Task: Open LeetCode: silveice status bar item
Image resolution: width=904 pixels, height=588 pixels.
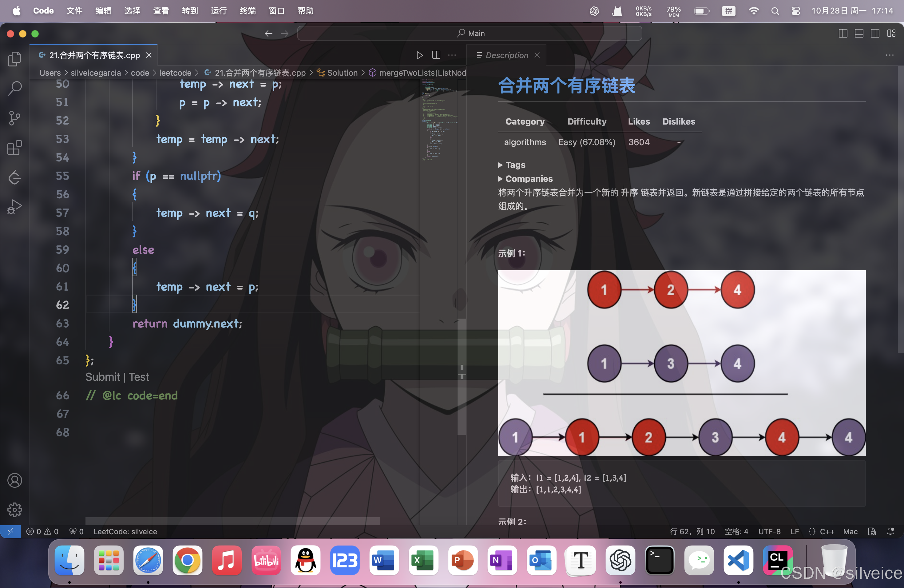Action: [x=125, y=531]
